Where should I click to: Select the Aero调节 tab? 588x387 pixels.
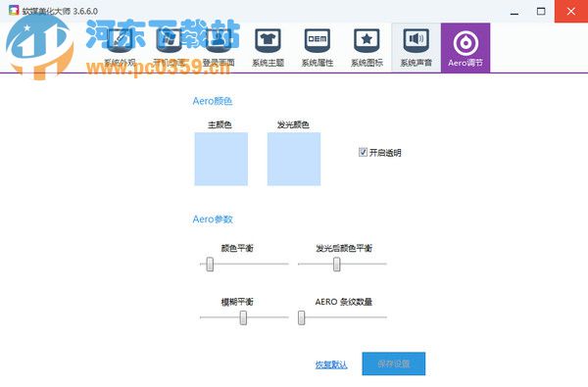[x=465, y=48]
